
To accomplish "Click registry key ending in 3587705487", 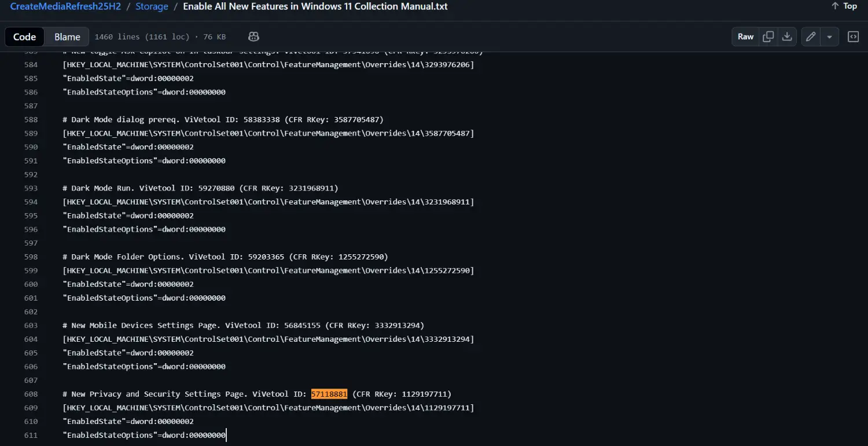I will click(x=269, y=133).
